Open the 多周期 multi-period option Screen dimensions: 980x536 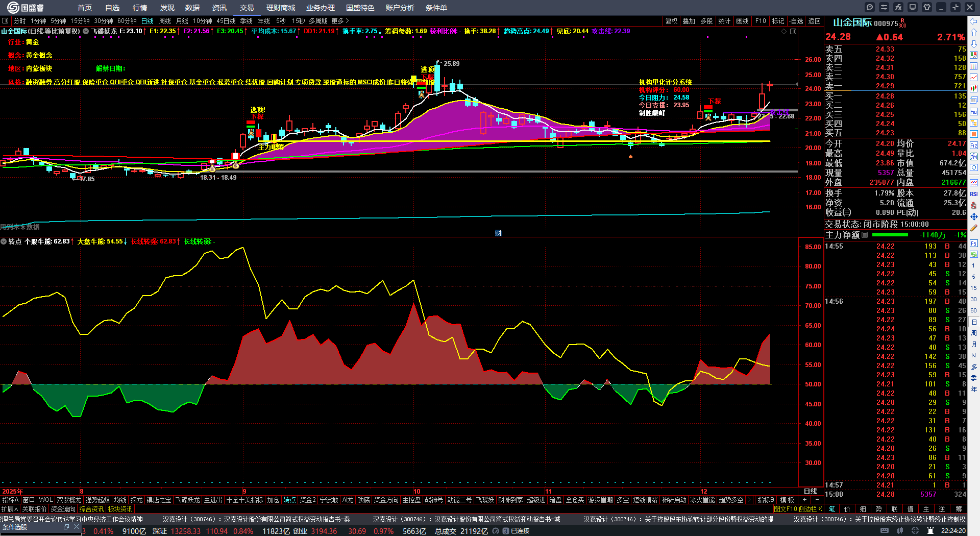tap(318, 21)
